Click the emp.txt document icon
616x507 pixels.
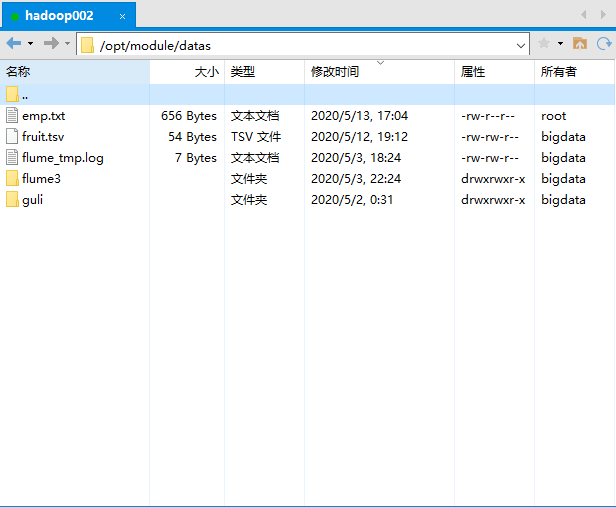pos(12,115)
